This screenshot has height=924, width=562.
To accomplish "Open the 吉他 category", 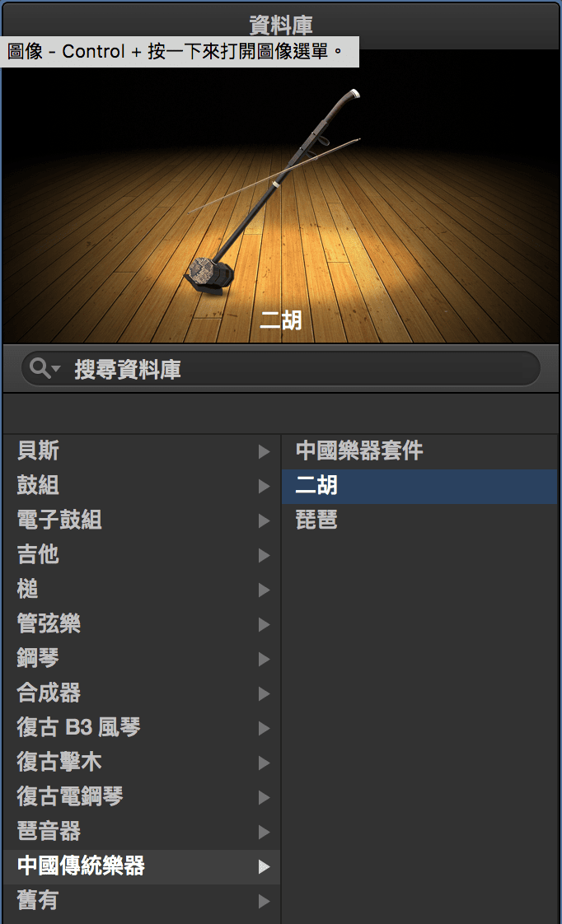I will tap(142, 555).
